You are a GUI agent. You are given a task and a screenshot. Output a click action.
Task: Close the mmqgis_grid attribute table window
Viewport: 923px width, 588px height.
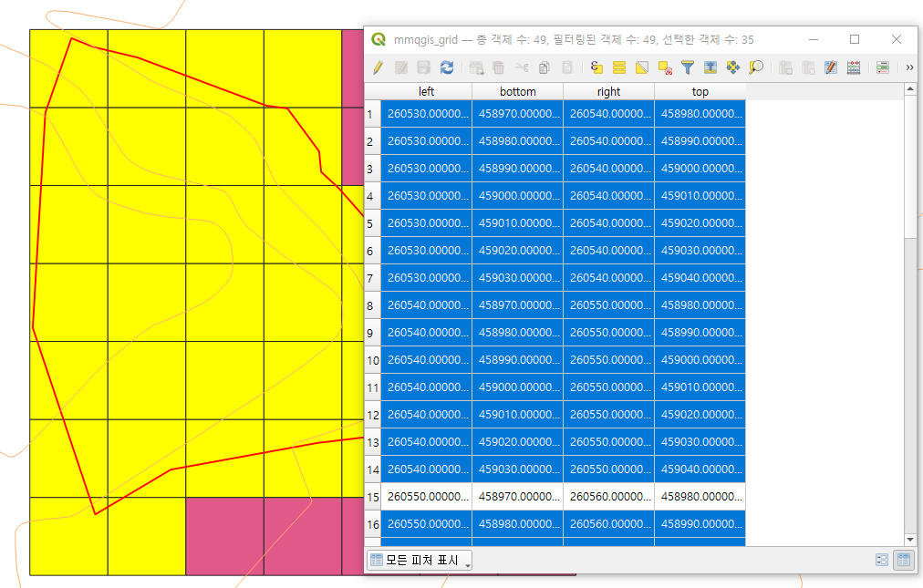(897, 39)
